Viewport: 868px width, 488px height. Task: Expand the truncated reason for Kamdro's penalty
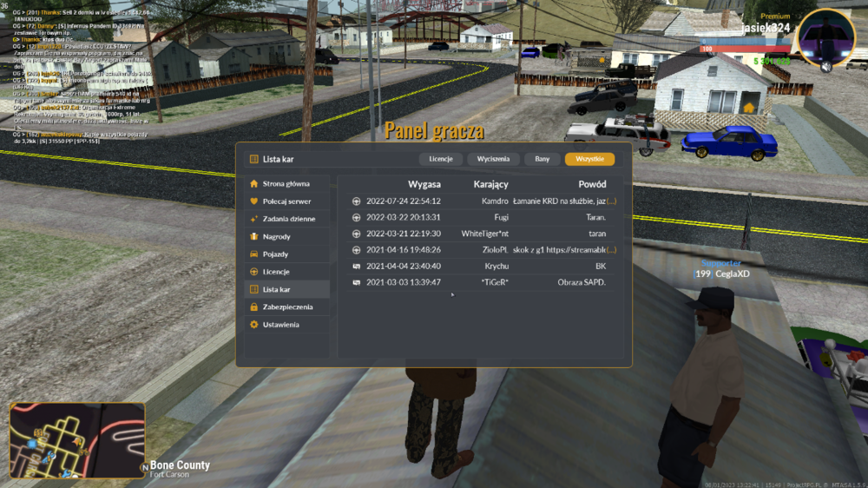611,201
